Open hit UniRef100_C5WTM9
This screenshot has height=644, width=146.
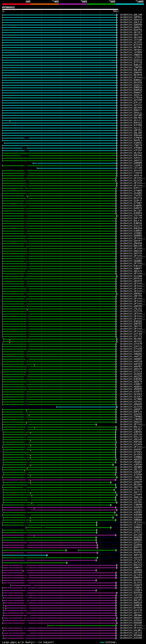[x=131, y=67]
